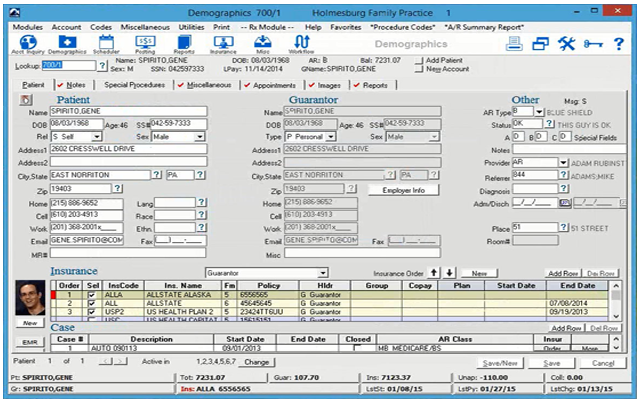This screenshot has height=403, width=639.
Task: Look up patient Zip with question mark
Action: (x=117, y=188)
